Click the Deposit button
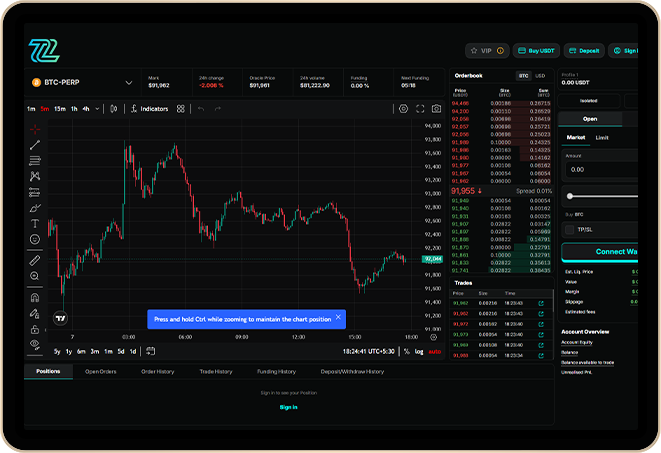The height and width of the screenshot is (453, 661). 584,51
